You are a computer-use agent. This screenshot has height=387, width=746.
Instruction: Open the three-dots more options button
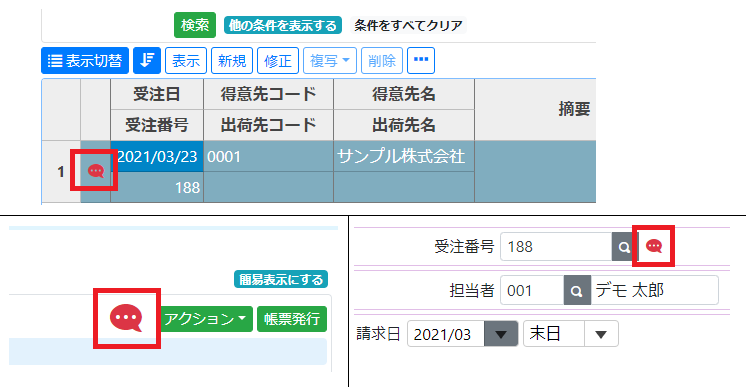coord(421,60)
